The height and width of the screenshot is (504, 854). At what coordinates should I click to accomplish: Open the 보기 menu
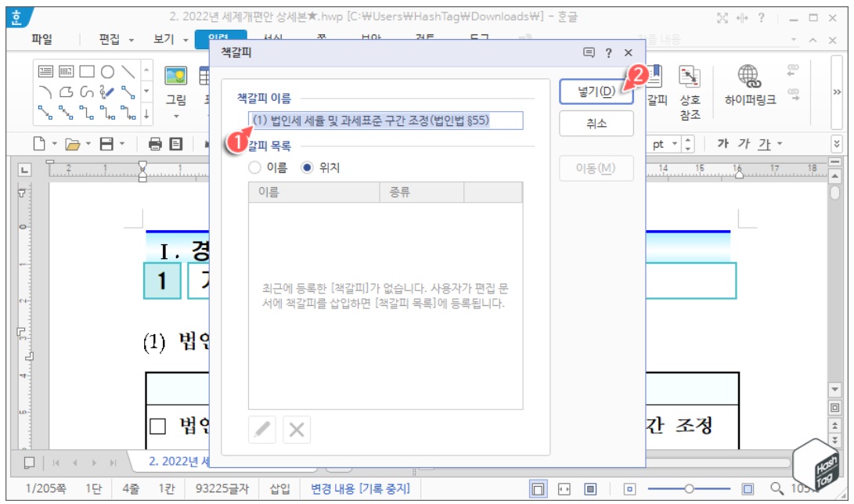(164, 39)
